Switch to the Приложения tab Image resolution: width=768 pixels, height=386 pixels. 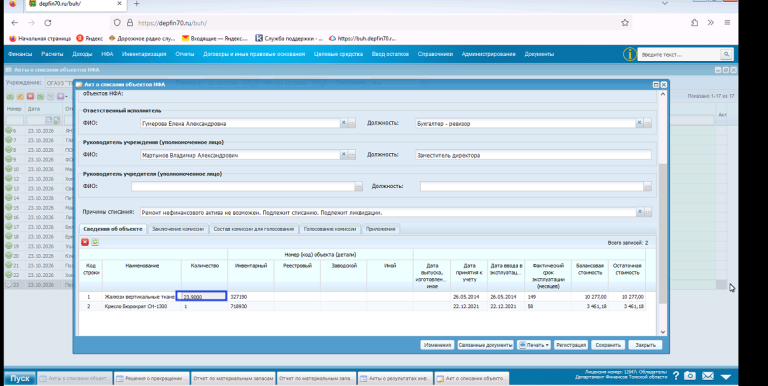pos(381,229)
